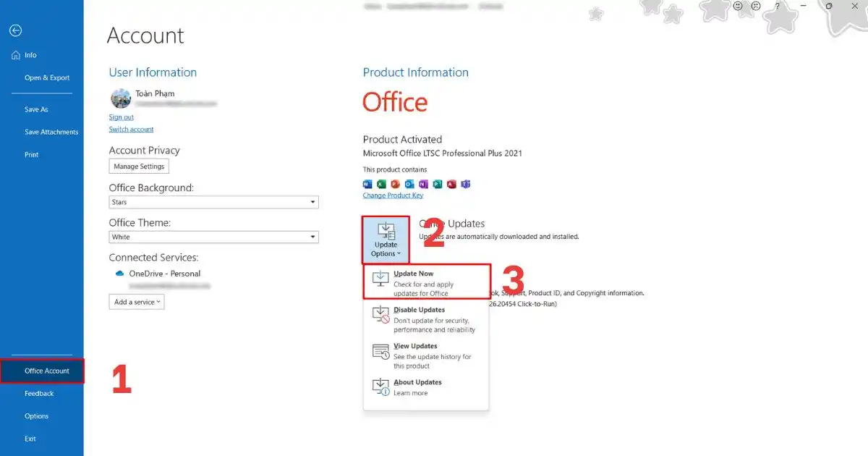Image resolution: width=868 pixels, height=456 pixels.
Task: Click the red Office logo text
Action: pos(395,102)
